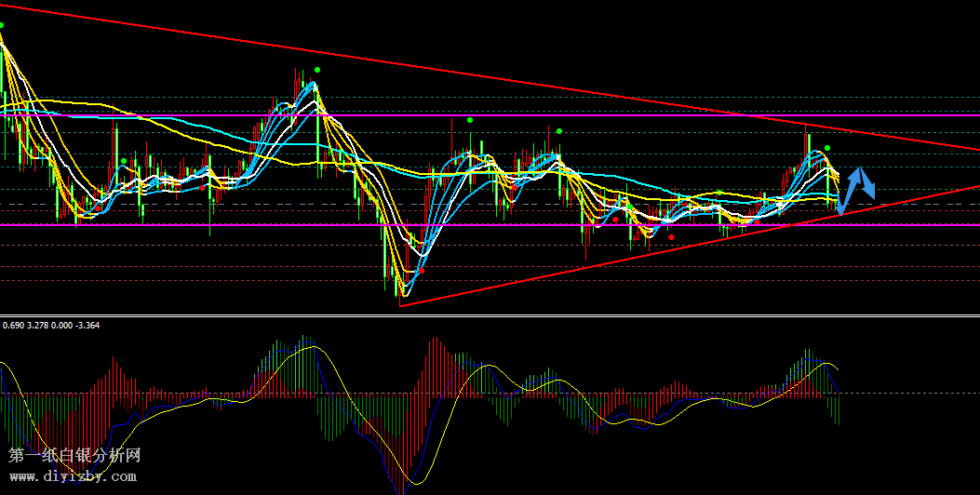This screenshot has height=495, width=980.
Task: Select the long green candle at the lowest price drop
Action: [385, 253]
